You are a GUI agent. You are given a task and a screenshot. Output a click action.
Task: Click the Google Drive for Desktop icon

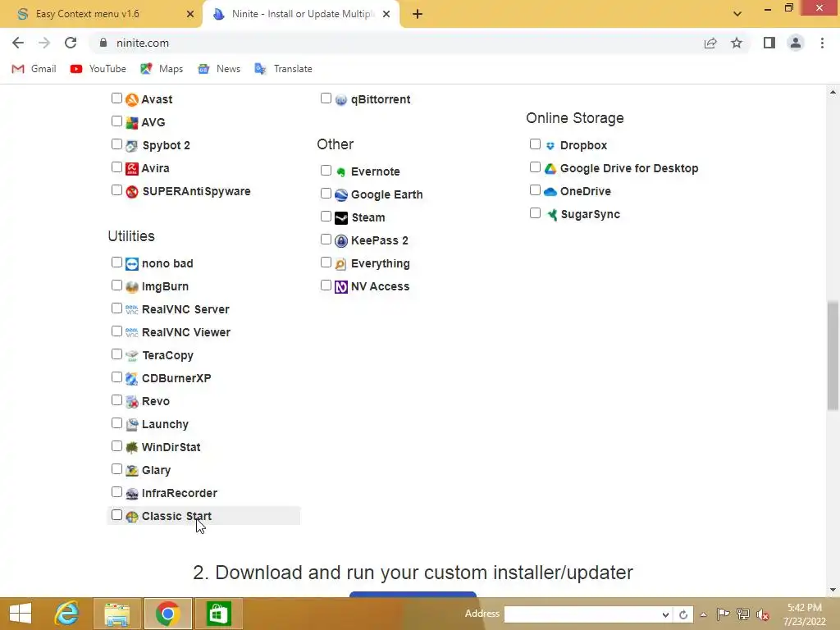pyautogui.click(x=550, y=169)
